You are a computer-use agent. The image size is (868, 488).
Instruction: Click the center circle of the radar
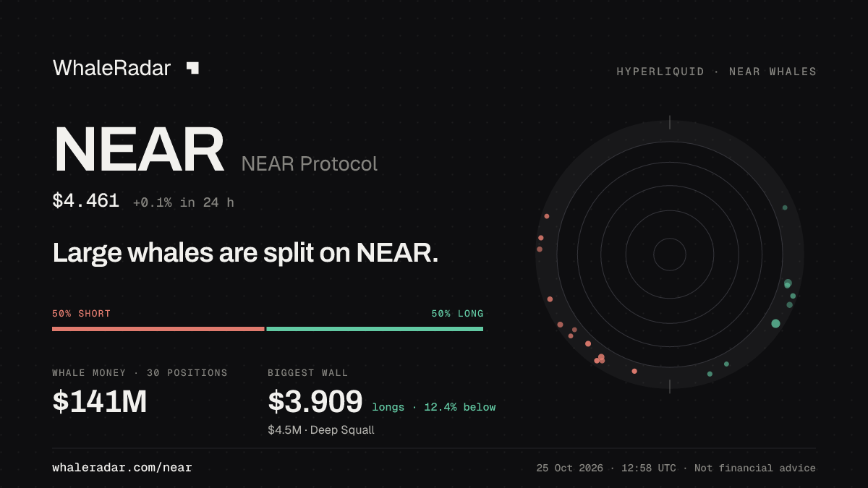click(670, 254)
